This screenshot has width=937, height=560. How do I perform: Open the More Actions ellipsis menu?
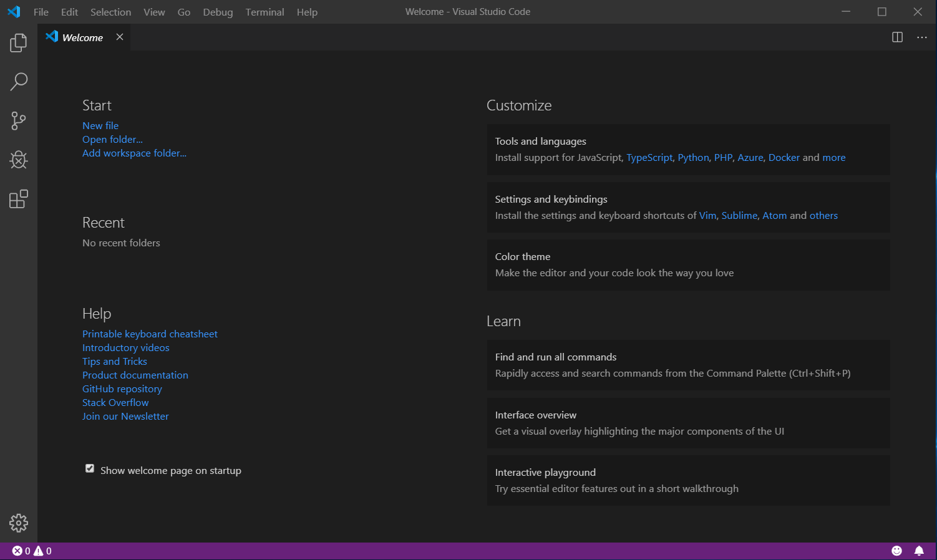(x=922, y=37)
